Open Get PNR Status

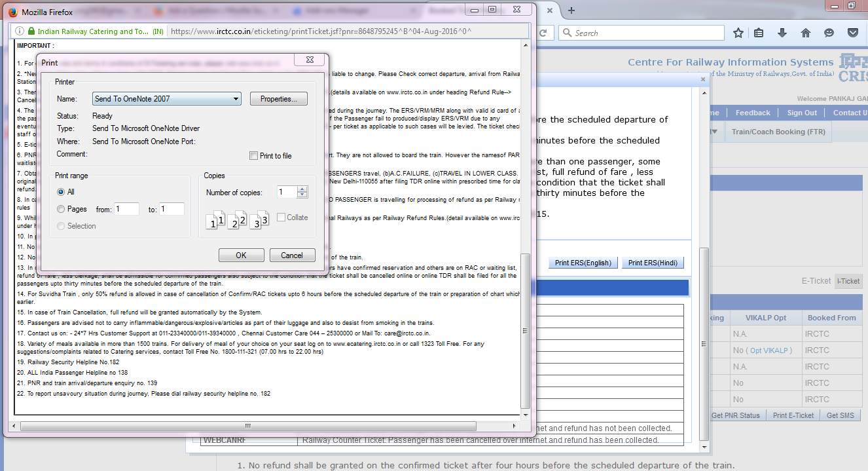735,415
